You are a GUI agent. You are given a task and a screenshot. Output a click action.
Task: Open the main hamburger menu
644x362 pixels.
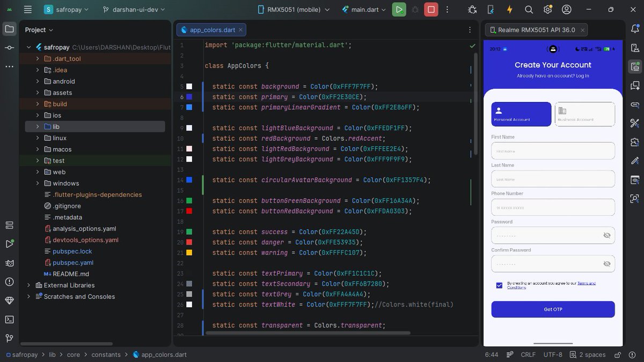pos(28,9)
